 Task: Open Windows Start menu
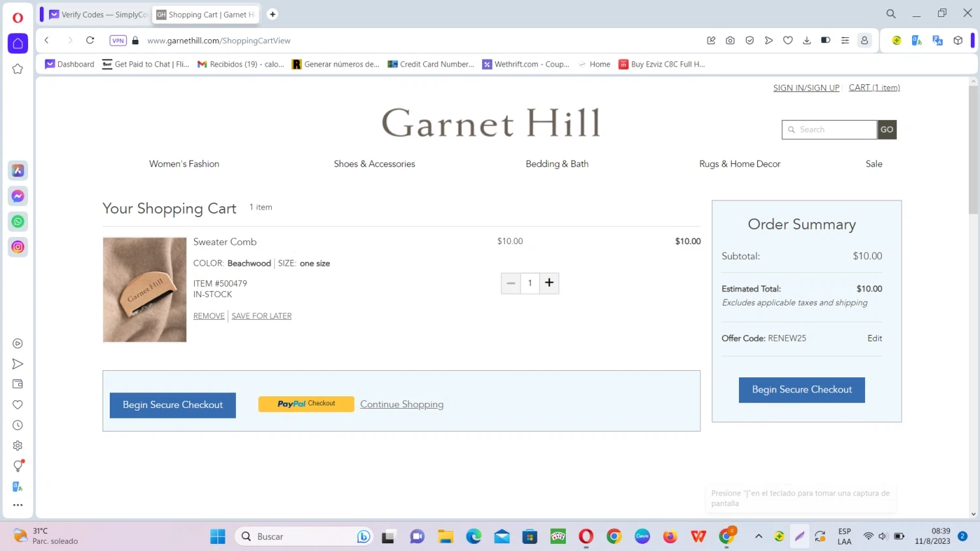pos(218,537)
